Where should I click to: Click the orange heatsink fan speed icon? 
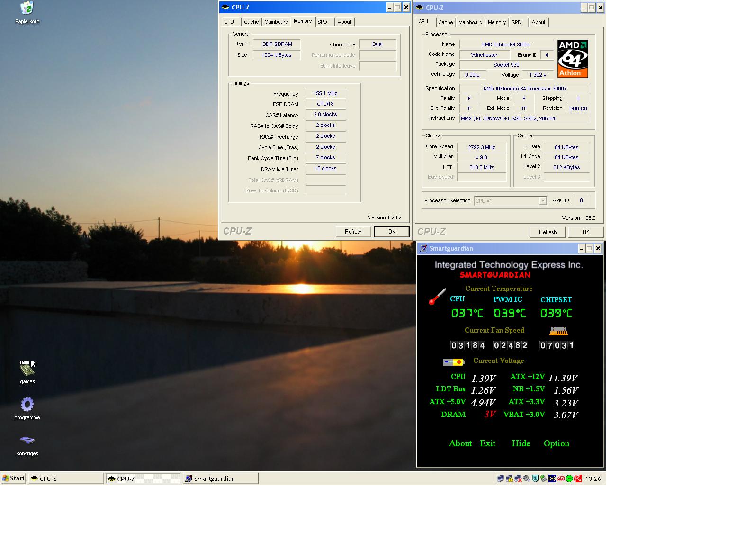pyautogui.click(x=558, y=331)
